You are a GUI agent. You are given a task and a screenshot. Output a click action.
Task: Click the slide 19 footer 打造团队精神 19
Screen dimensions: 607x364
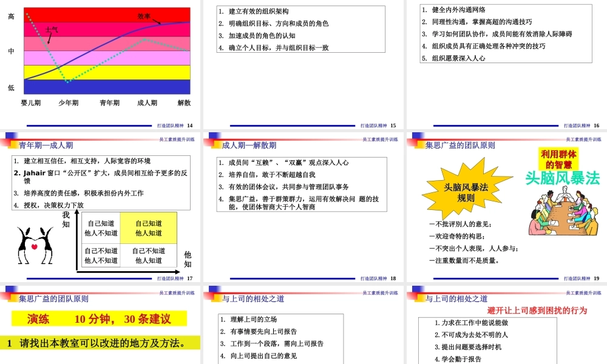(582, 278)
